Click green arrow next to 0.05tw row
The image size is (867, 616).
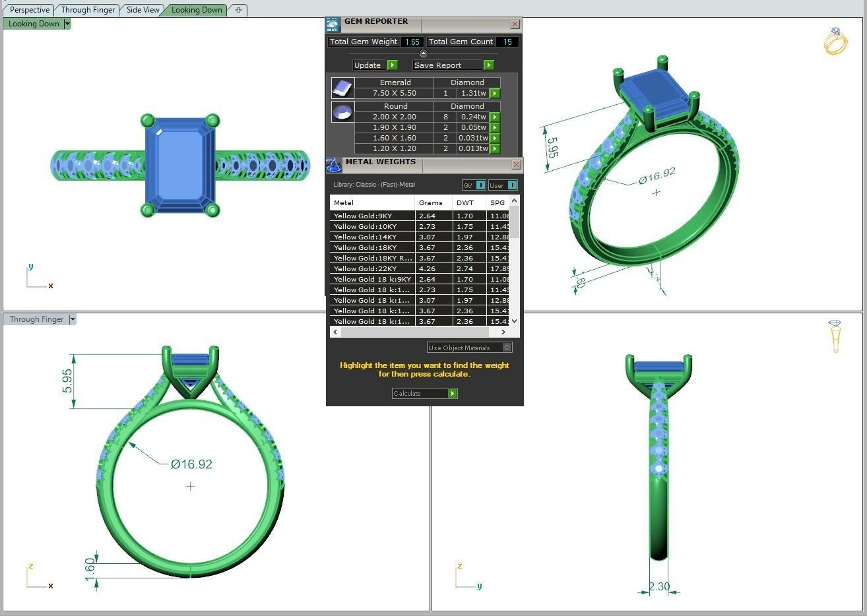click(x=495, y=128)
